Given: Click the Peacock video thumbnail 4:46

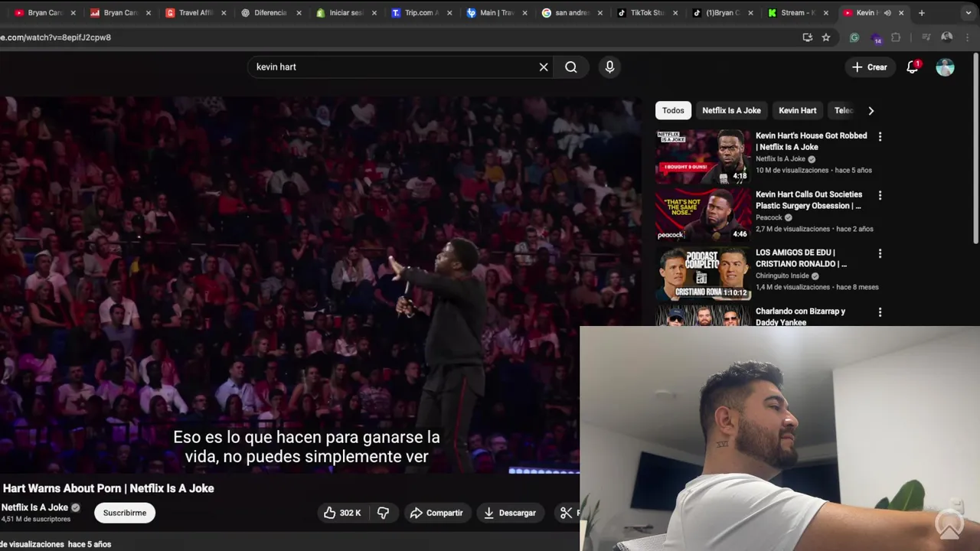Looking at the screenshot, I should [703, 215].
